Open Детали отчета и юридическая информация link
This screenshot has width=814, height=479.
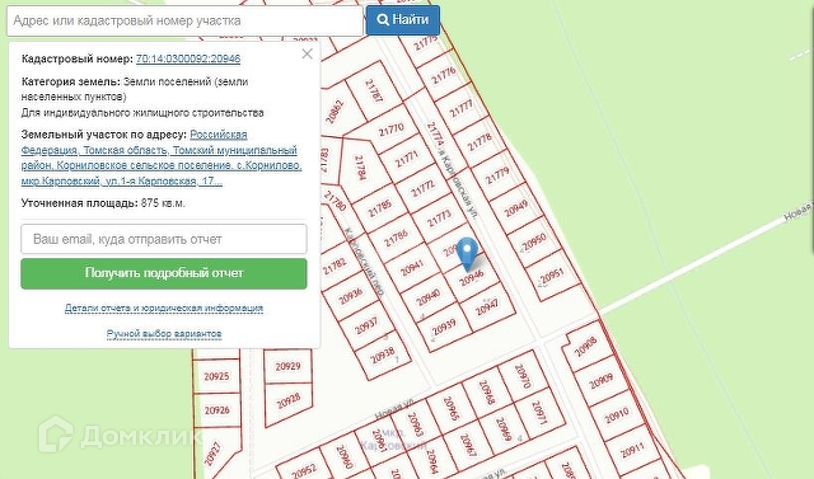[164, 308]
